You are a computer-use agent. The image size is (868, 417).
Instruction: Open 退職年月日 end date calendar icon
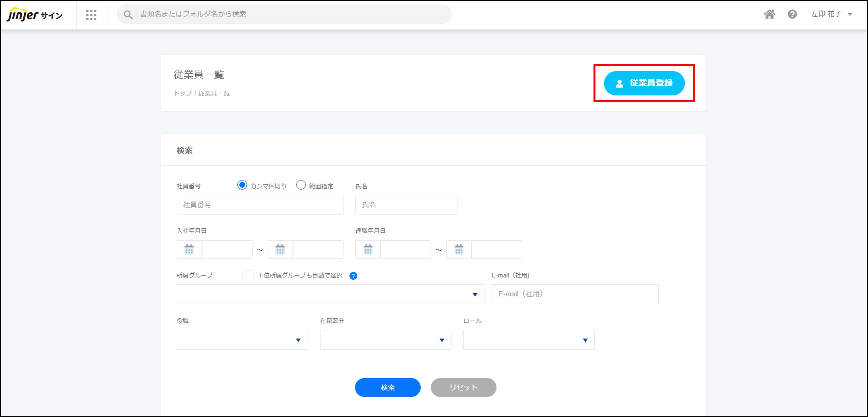pos(459,249)
